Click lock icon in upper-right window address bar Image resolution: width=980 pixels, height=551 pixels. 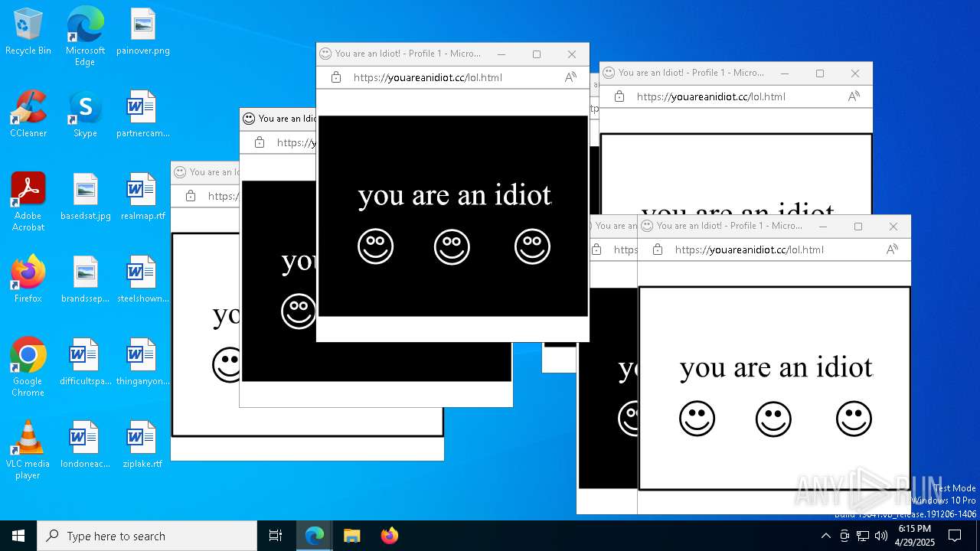(619, 96)
